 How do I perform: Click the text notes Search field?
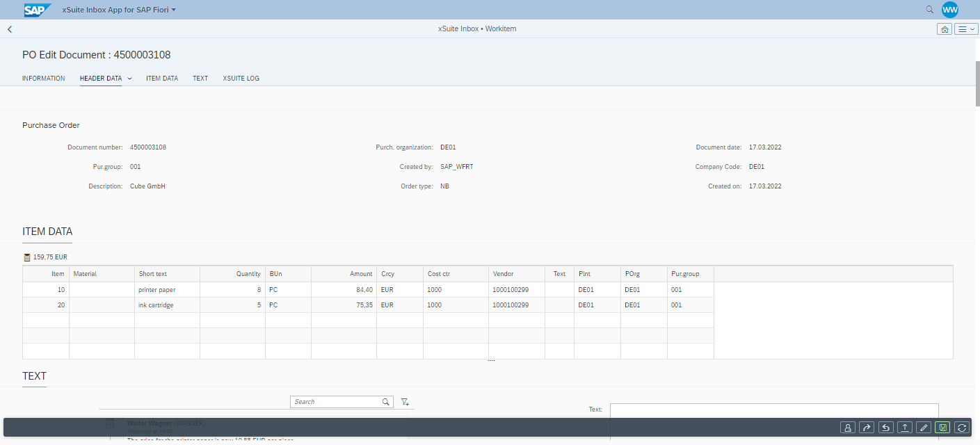336,402
